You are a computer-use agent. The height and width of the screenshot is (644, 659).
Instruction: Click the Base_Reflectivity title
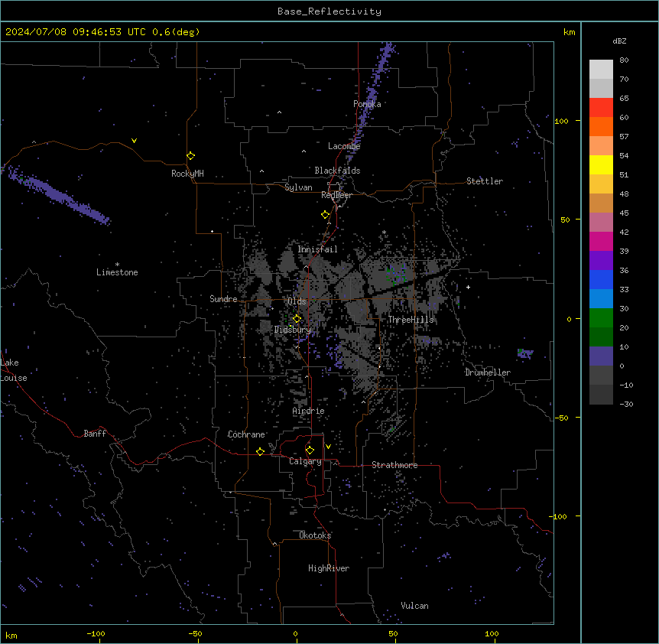[329, 11]
